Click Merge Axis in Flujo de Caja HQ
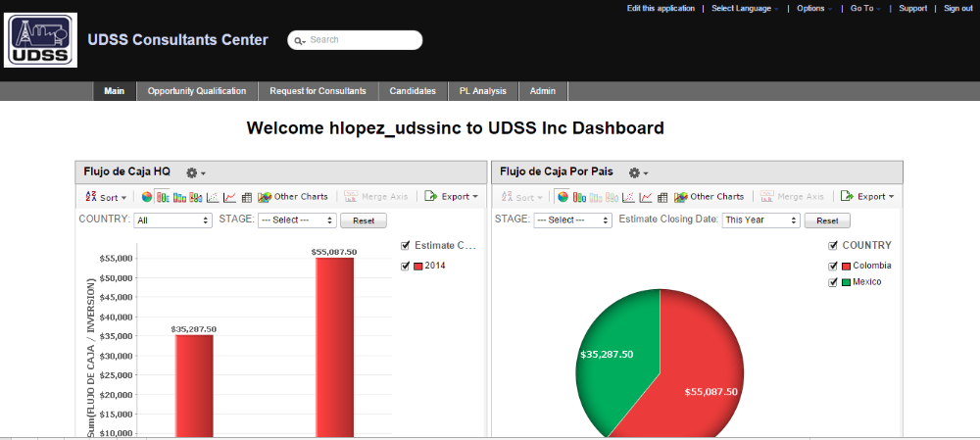The width and height of the screenshot is (980, 440). coord(376,197)
